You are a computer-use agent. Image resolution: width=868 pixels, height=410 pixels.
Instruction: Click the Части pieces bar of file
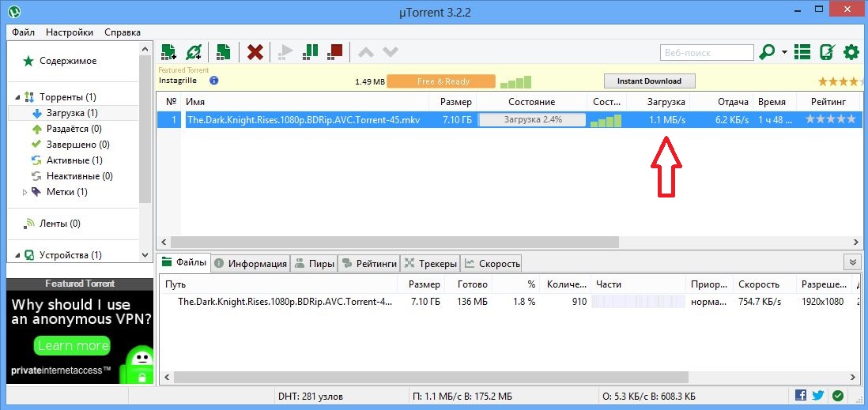[x=638, y=302]
